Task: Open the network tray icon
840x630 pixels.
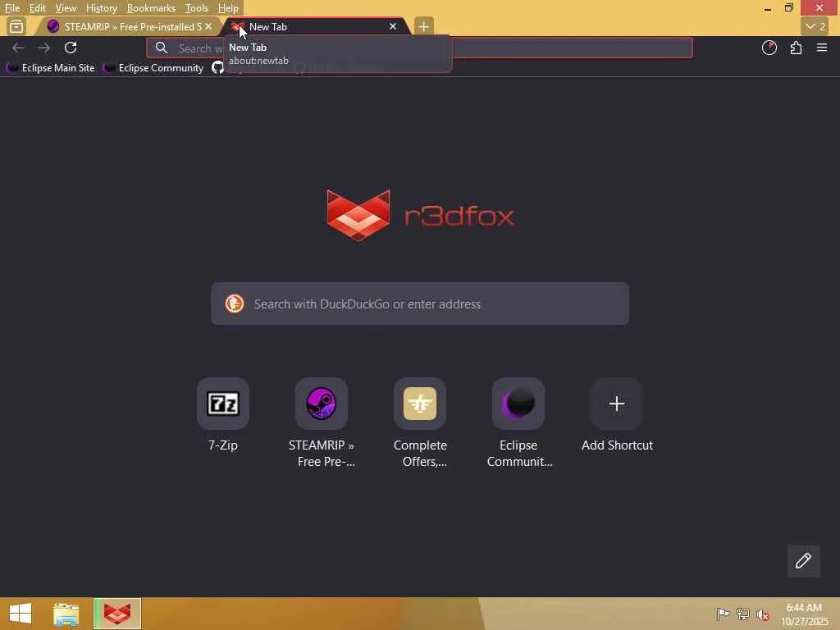Action: (742, 614)
